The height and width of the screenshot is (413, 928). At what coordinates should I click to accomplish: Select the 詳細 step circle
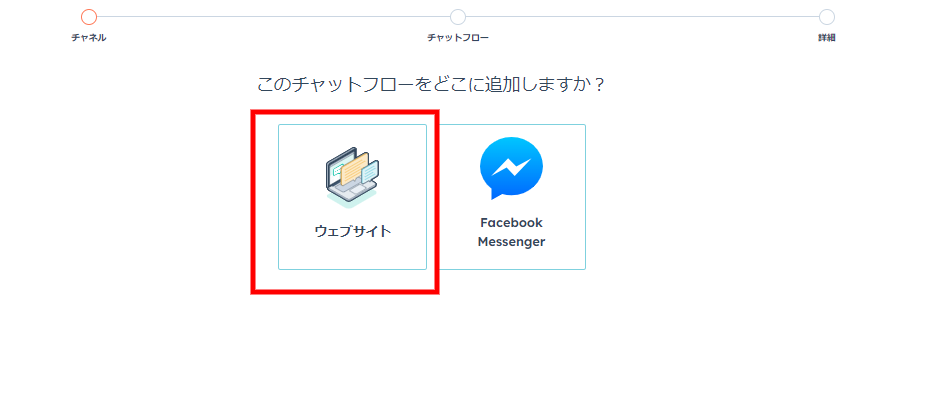[827, 17]
